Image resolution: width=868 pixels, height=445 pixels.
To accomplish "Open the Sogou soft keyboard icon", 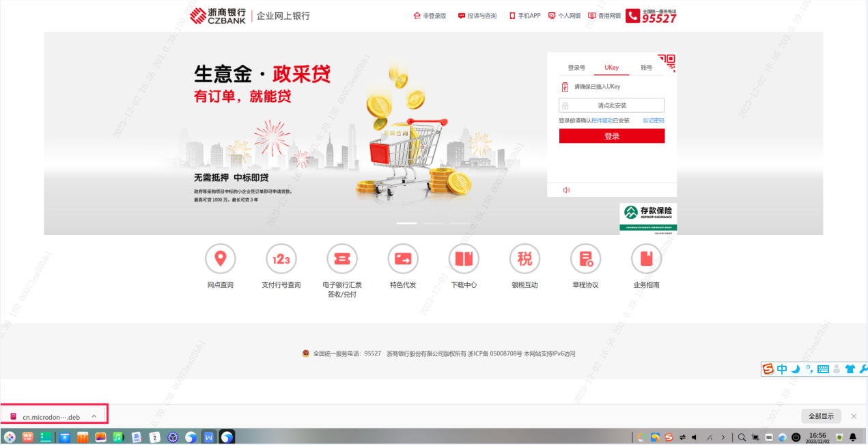I will pyautogui.click(x=823, y=369).
